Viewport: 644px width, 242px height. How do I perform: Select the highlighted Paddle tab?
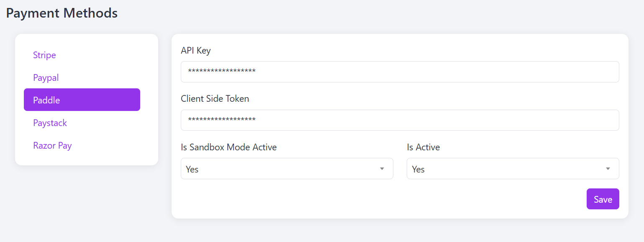pos(82,100)
